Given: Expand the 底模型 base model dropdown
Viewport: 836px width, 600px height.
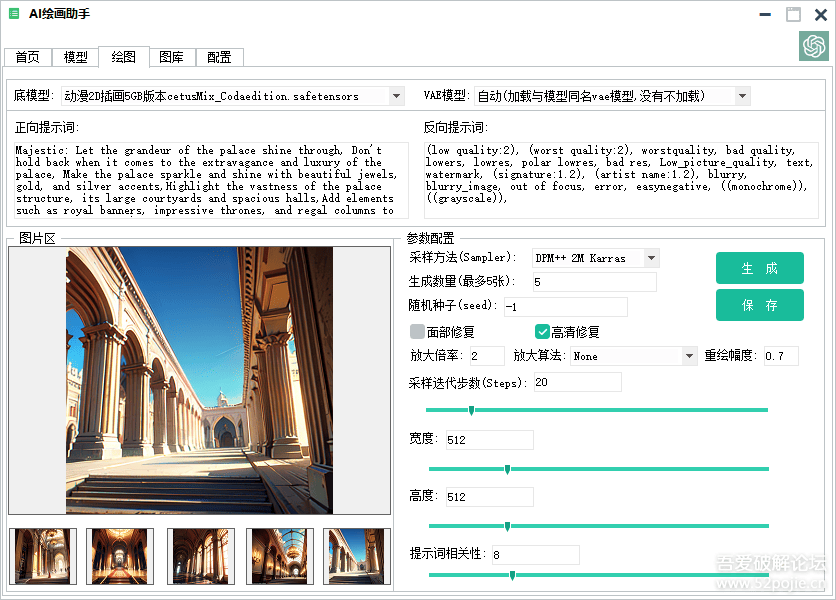Looking at the screenshot, I should click(x=396, y=96).
